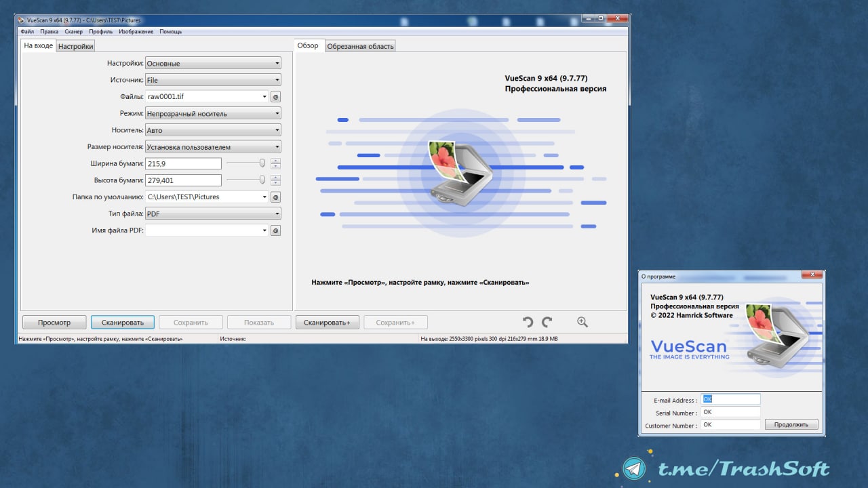Open the Тип файла dropdown showing PDF
The image size is (868, 488).
click(213, 213)
